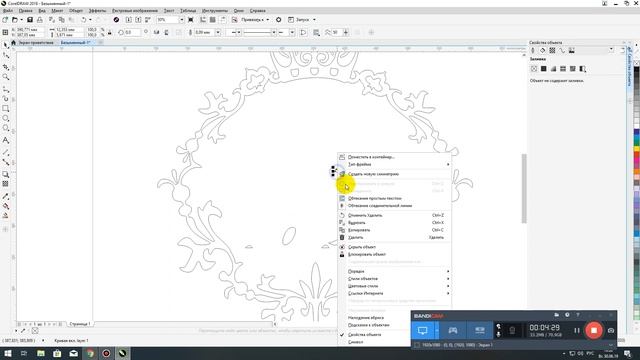Choose 'Копировать' in the context menu
The width and height of the screenshot is (640, 360).
(x=394, y=230)
